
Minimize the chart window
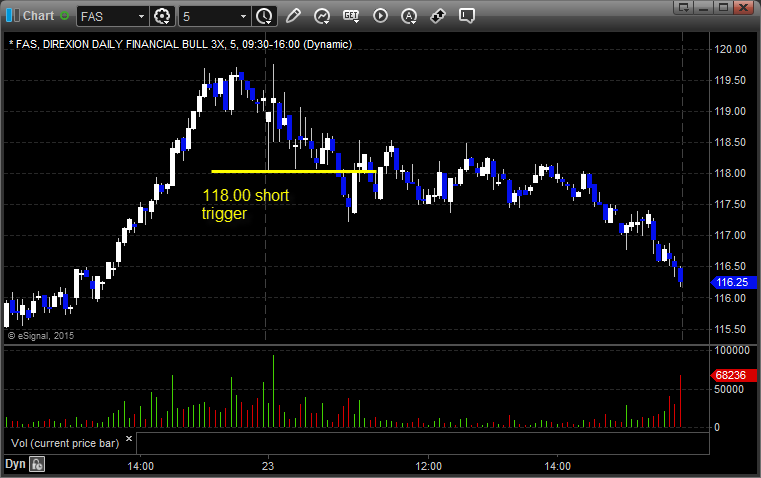[703, 7]
